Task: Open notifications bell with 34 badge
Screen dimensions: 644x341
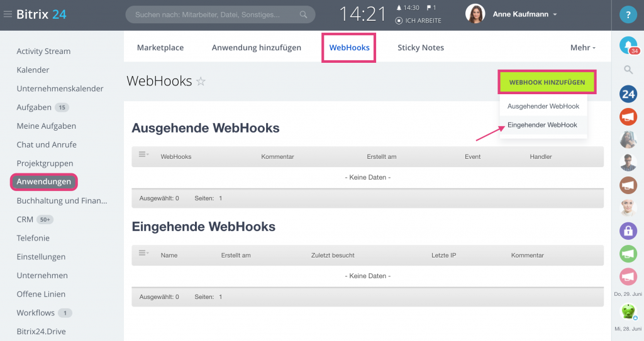Action: 628,46
